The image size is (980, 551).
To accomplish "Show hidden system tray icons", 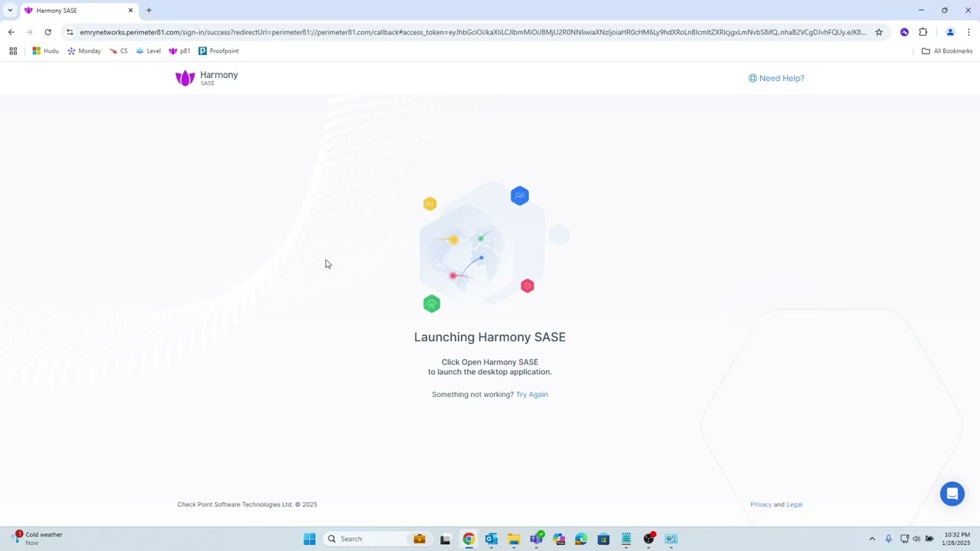I will pos(871,539).
